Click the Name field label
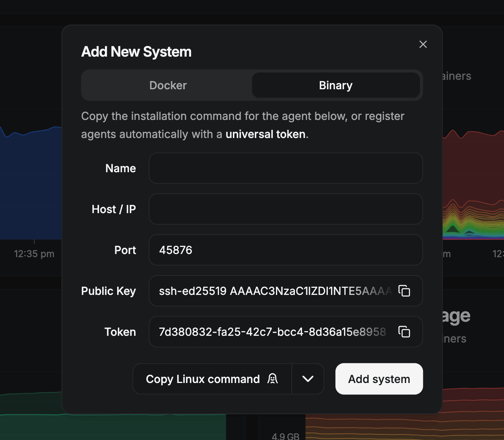This screenshot has width=504, height=440. (x=121, y=168)
